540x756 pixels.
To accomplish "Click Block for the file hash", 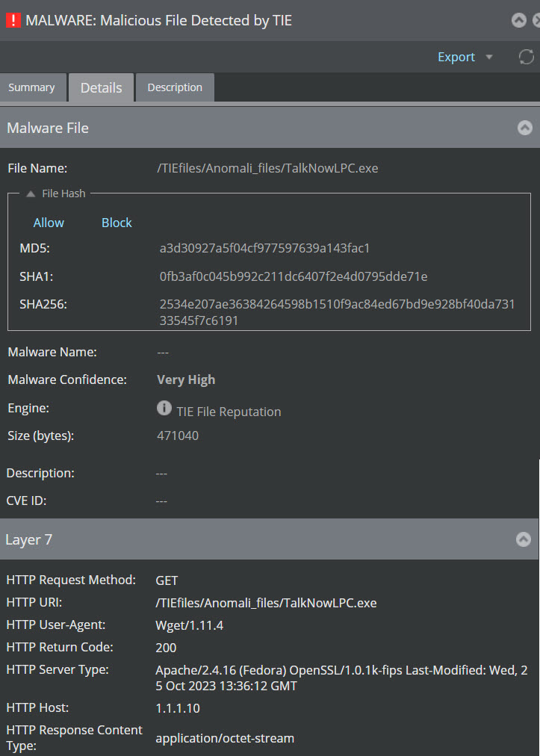I will tap(117, 223).
